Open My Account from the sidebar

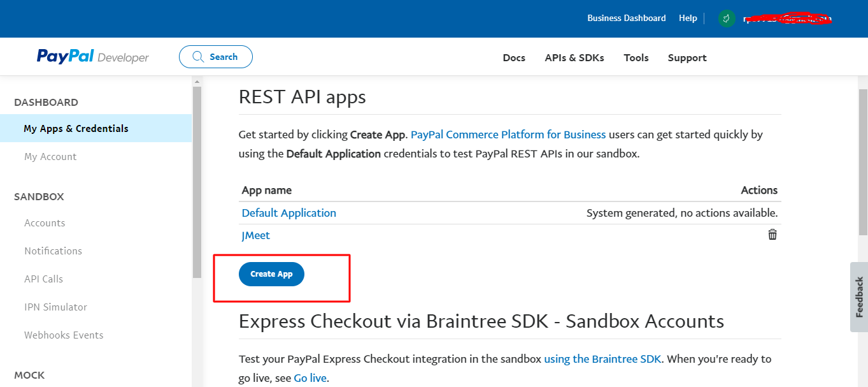click(50, 156)
